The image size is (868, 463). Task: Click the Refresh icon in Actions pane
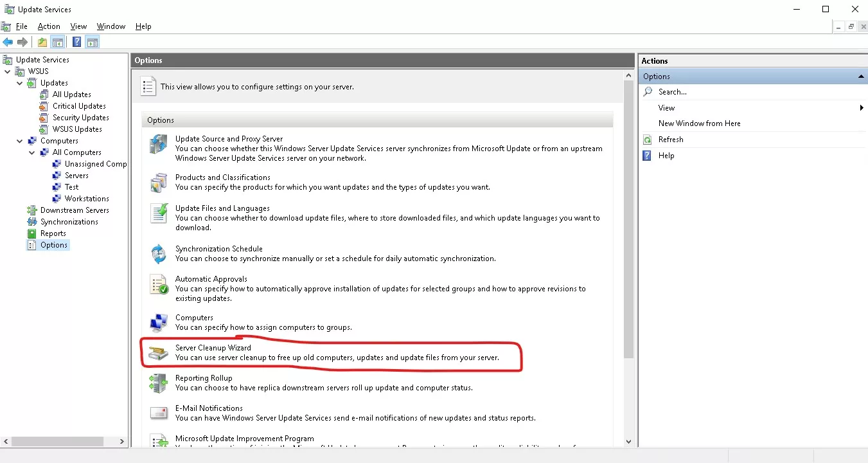pos(648,140)
